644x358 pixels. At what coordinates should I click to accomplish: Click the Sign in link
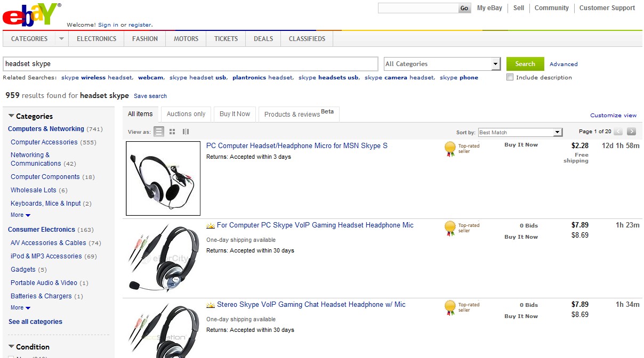(x=108, y=25)
